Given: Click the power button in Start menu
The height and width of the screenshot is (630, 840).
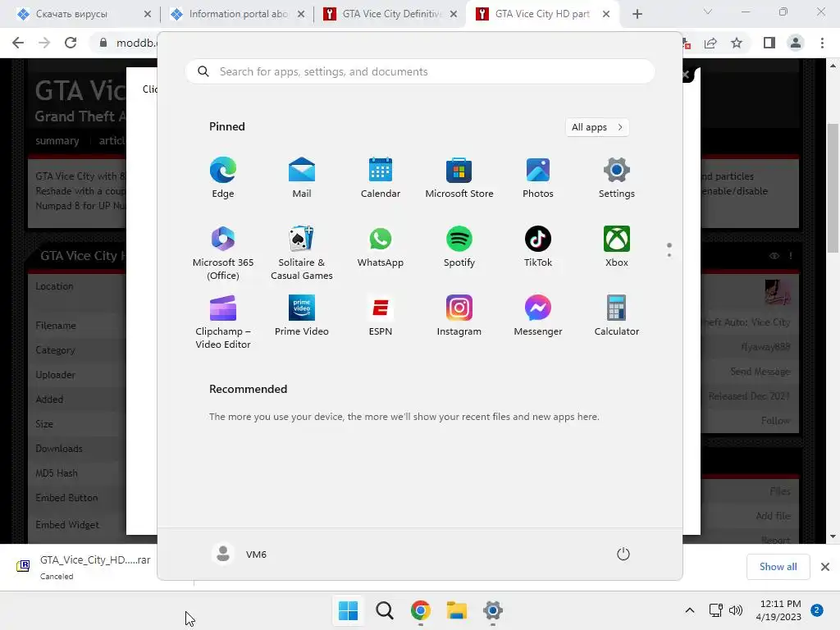Looking at the screenshot, I should point(623,554).
